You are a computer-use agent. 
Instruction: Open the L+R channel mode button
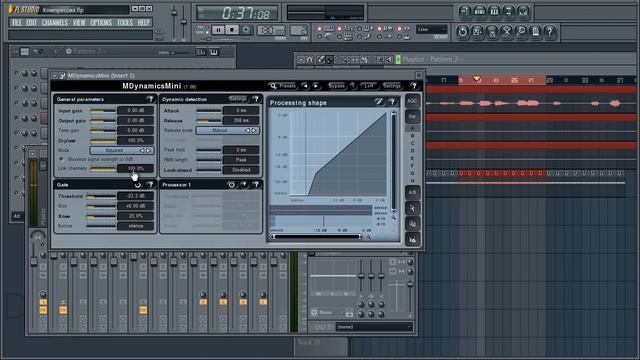point(369,86)
